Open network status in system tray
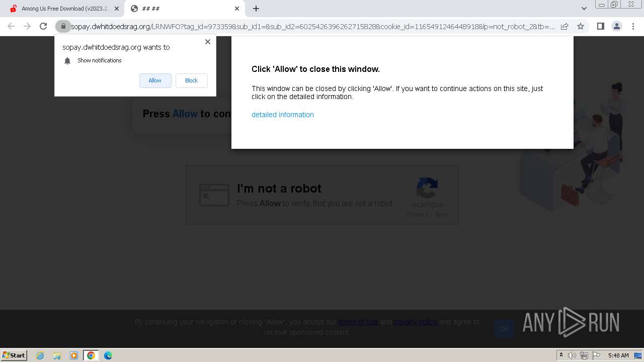The width and height of the screenshot is (644, 362). (x=584, y=355)
